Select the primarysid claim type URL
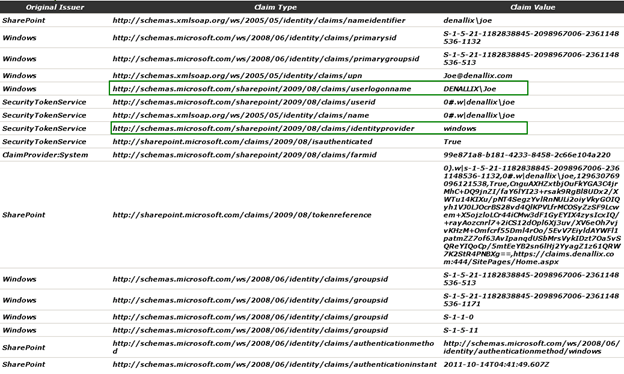 click(x=254, y=38)
